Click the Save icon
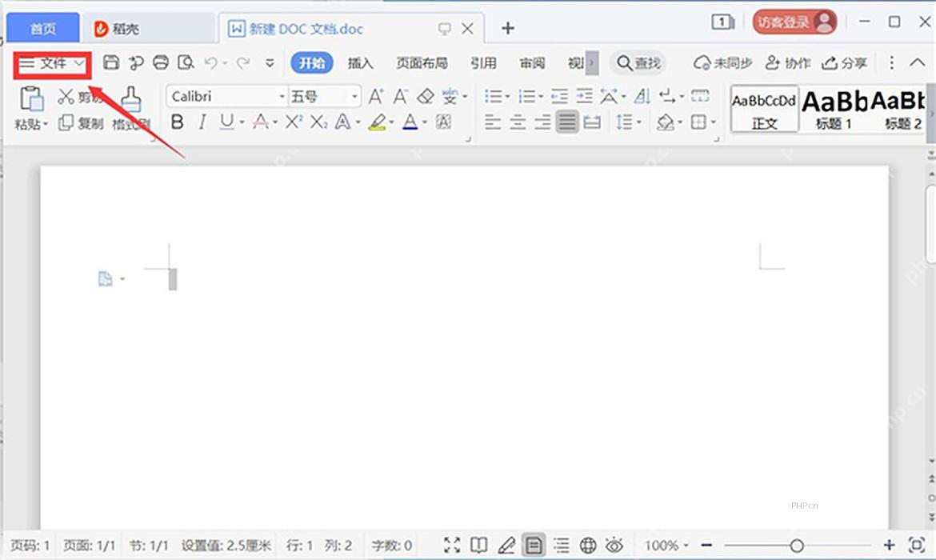 tap(111, 62)
